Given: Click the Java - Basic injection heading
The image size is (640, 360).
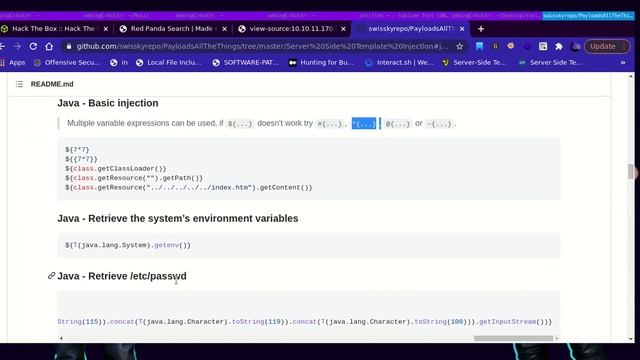Looking at the screenshot, I should [108, 103].
